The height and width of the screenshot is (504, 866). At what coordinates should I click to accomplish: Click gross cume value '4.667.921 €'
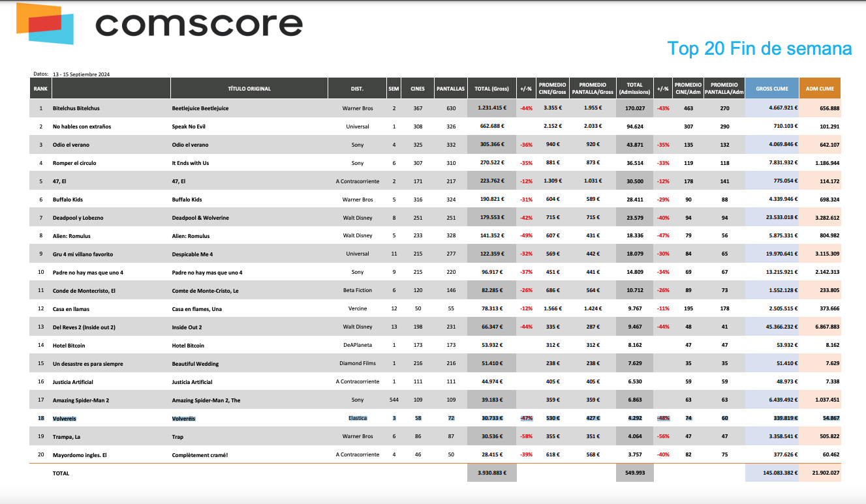782,108
